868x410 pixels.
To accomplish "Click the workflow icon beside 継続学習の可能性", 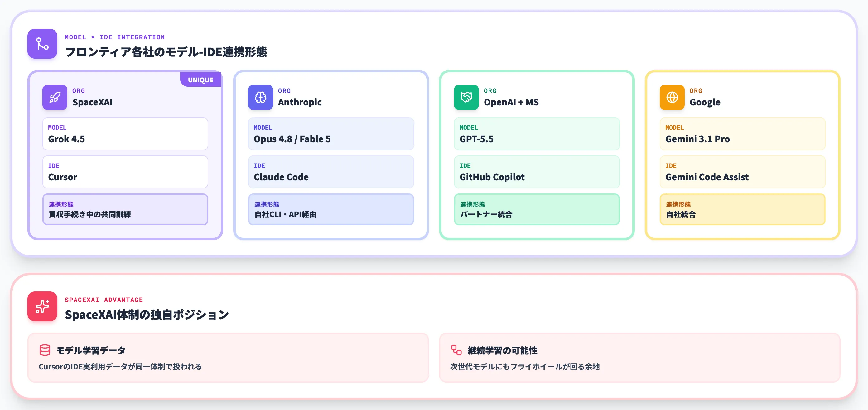I will [x=456, y=350].
